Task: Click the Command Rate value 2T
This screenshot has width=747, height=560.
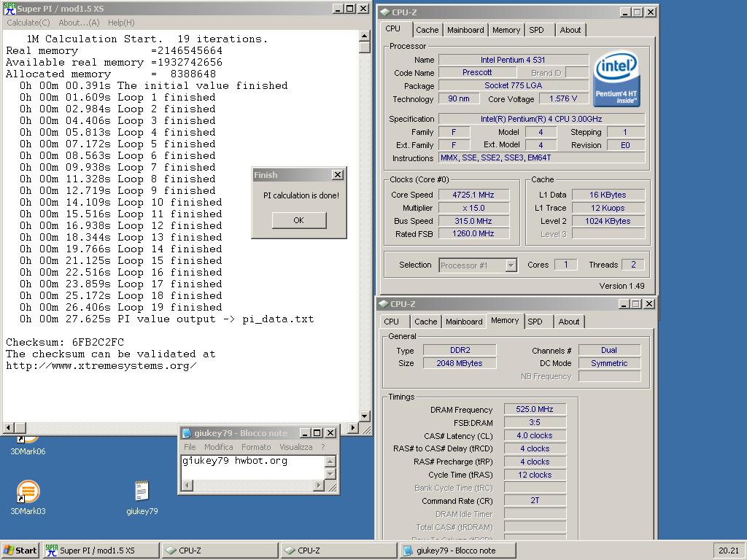Action: [535, 500]
